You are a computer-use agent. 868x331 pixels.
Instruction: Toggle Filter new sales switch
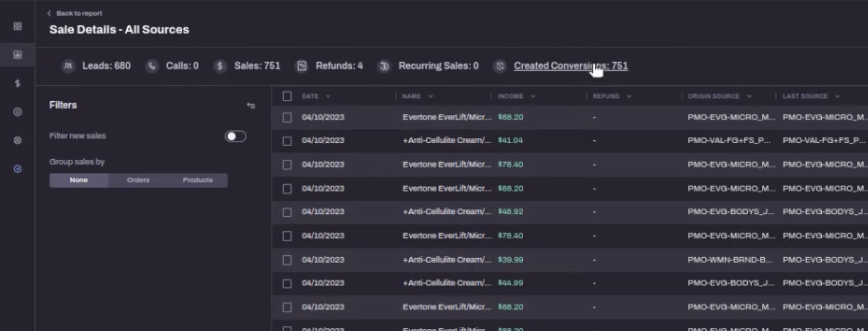click(235, 136)
